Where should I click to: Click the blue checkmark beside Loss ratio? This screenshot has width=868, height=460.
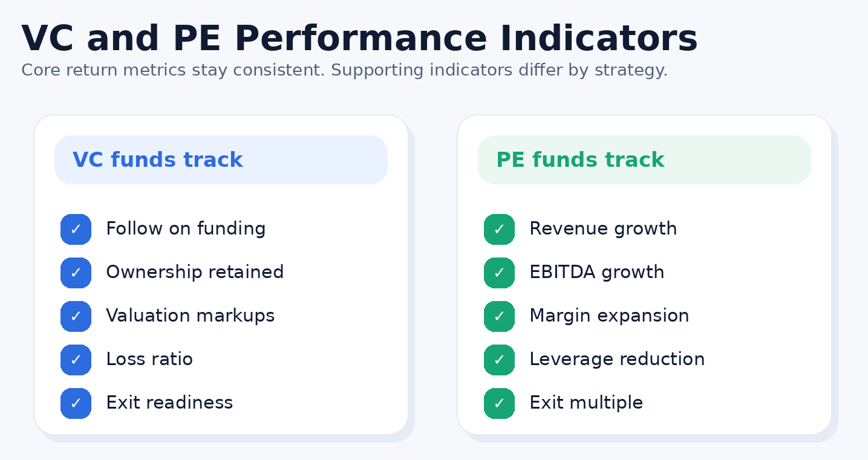pos(76,360)
